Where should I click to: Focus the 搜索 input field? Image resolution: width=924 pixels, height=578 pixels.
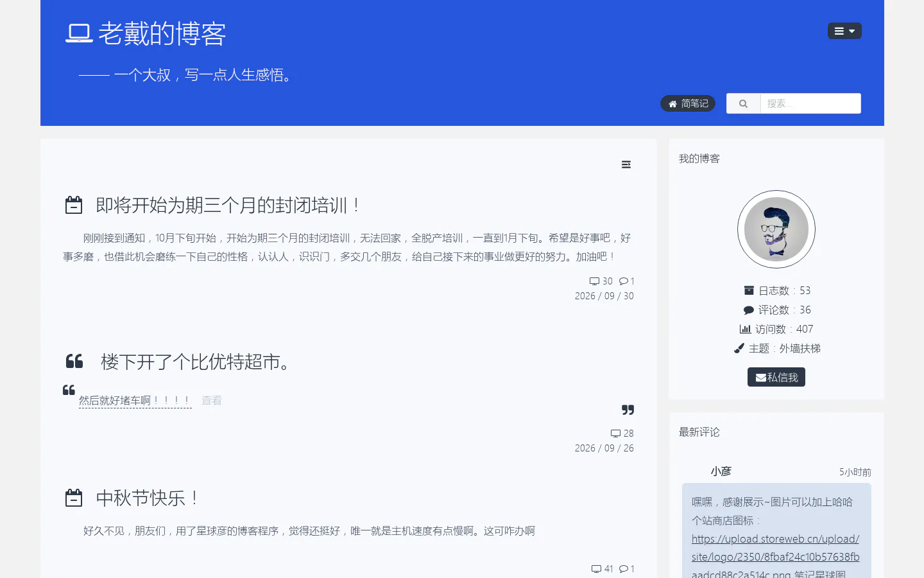(x=810, y=103)
